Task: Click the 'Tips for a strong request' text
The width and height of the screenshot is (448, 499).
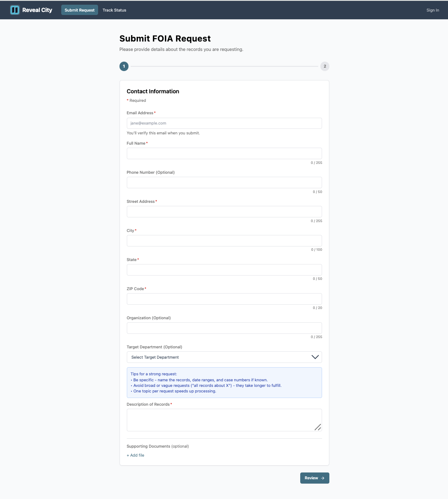Action: (x=153, y=374)
